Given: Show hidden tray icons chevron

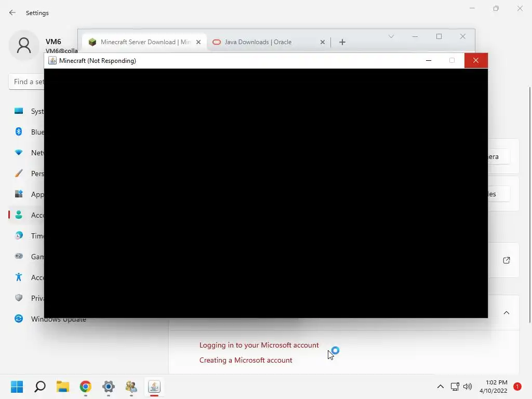Looking at the screenshot, I should coord(441,387).
